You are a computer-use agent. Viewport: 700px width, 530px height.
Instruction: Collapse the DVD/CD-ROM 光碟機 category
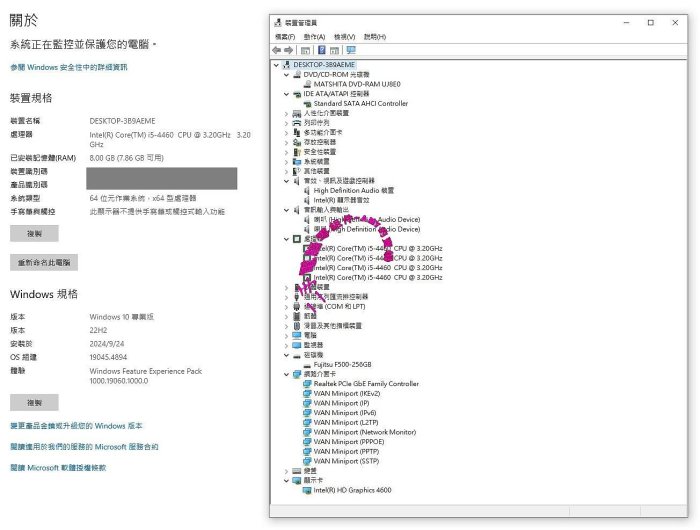pyautogui.click(x=286, y=74)
